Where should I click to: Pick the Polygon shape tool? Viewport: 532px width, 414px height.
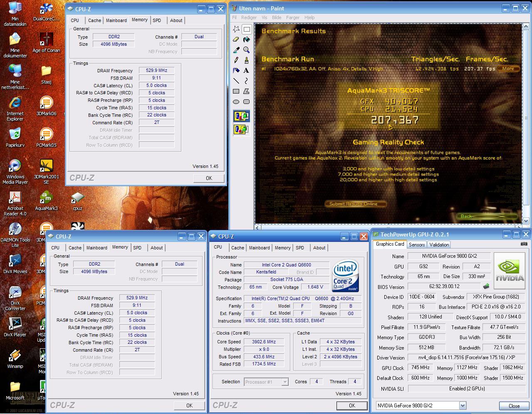coord(247,91)
